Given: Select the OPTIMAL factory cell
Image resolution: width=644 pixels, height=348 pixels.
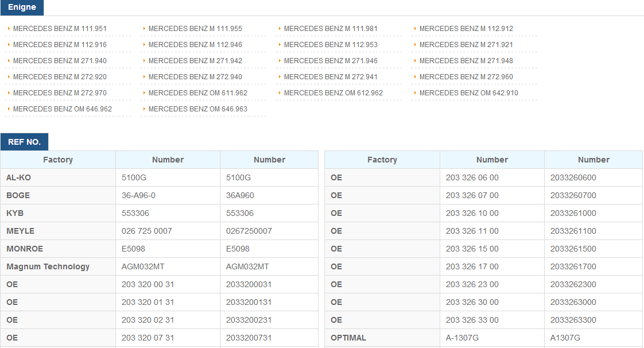Looking at the screenshot, I should (x=382, y=338).
